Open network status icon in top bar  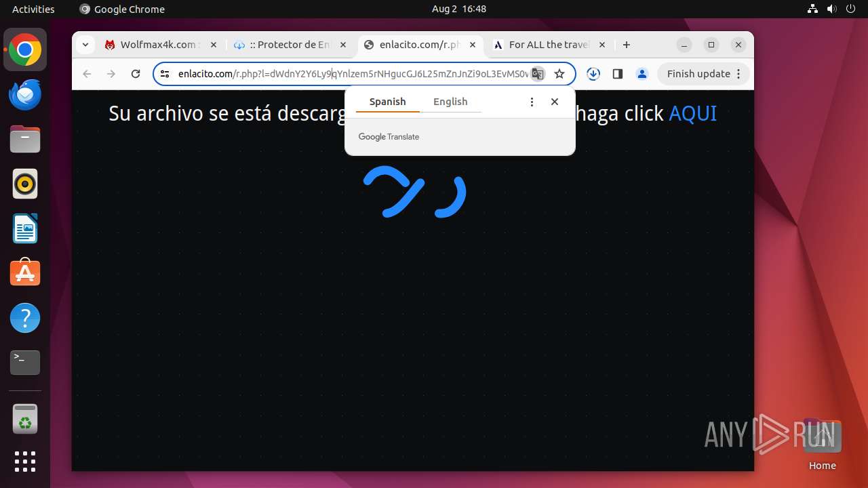point(813,9)
